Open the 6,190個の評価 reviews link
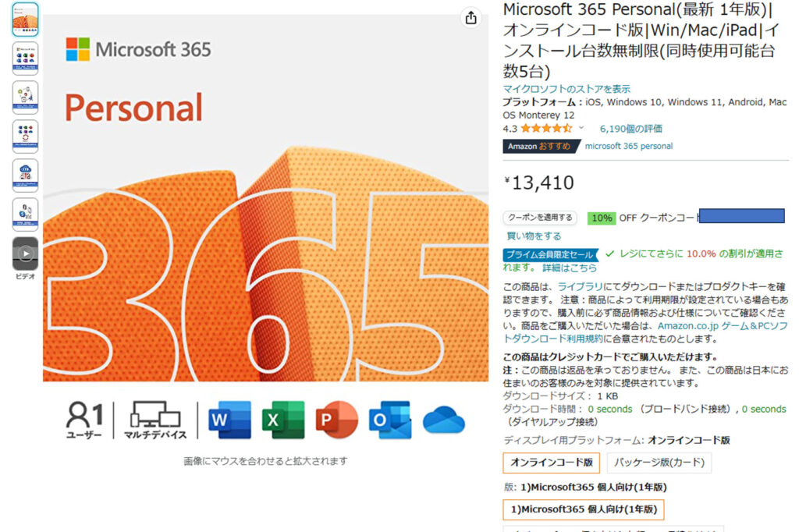799x532 pixels. click(630, 129)
